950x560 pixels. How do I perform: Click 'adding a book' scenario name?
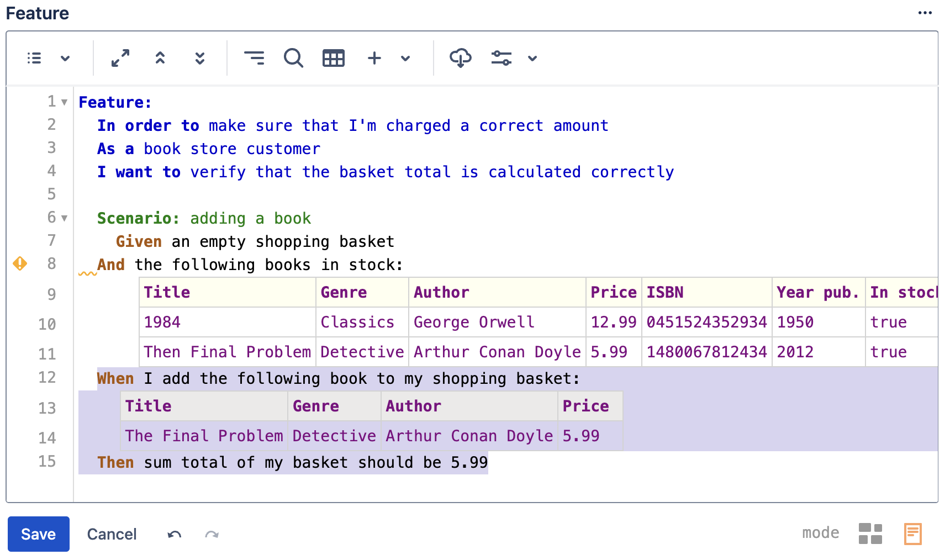pyautogui.click(x=251, y=218)
